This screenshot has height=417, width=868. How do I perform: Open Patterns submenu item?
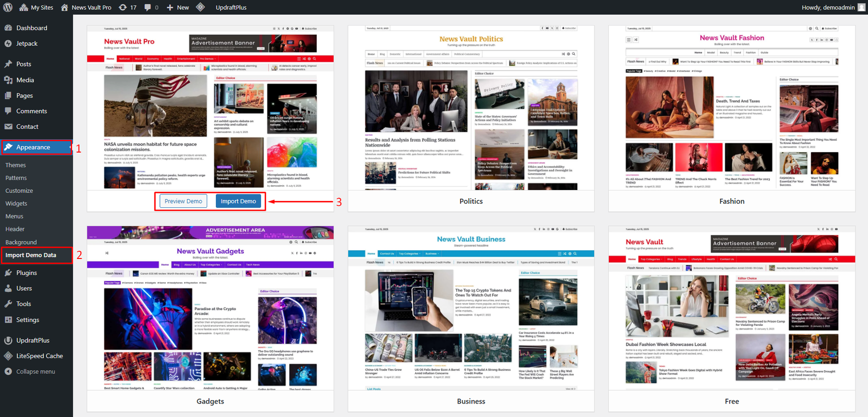[x=16, y=178]
